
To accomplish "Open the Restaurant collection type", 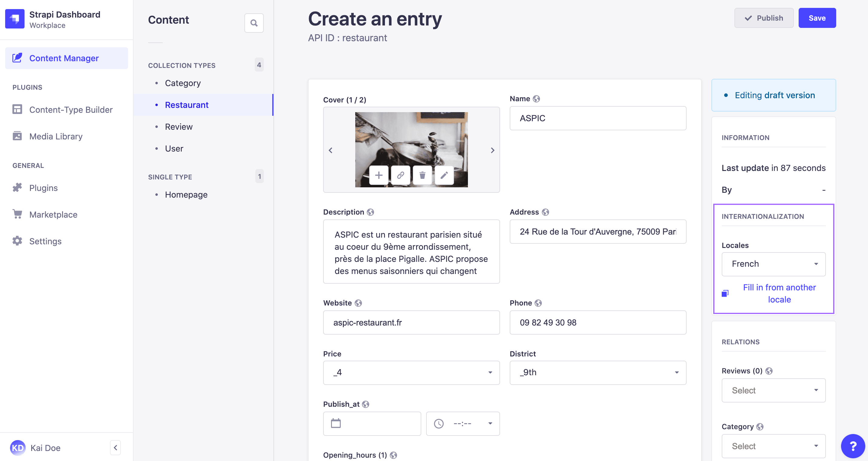I will (186, 105).
